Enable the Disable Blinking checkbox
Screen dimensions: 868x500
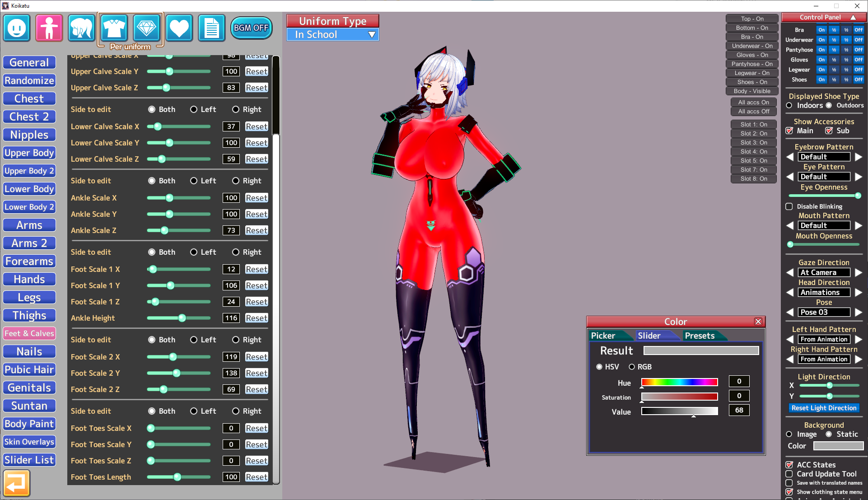(789, 206)
